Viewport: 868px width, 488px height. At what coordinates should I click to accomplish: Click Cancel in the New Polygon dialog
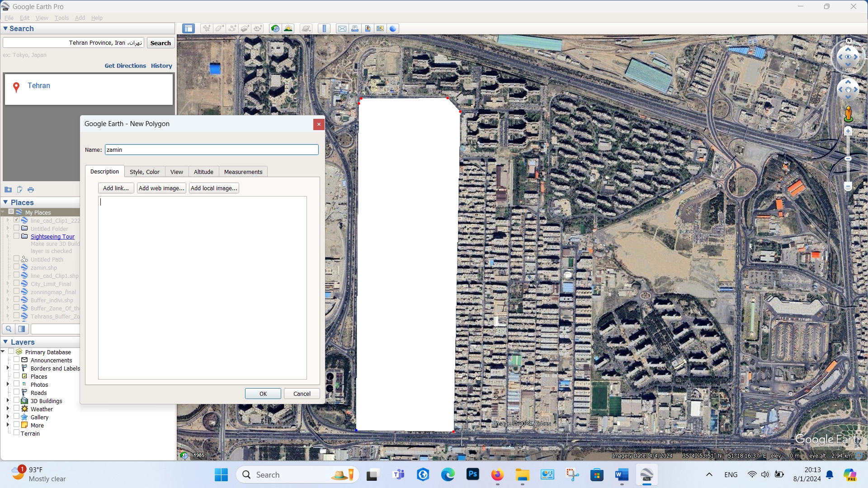click(302, 394)
